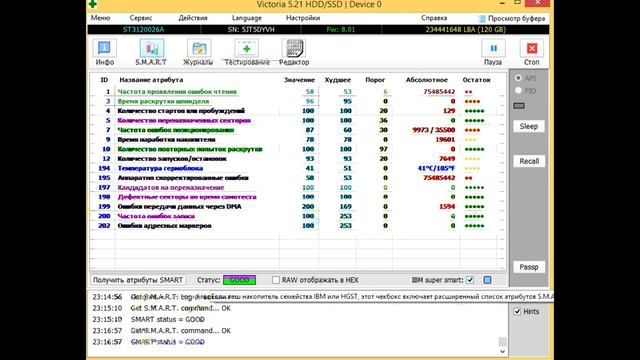Click the green GOOD status indicator
This screenshot has height=360, width=640.
240,280
